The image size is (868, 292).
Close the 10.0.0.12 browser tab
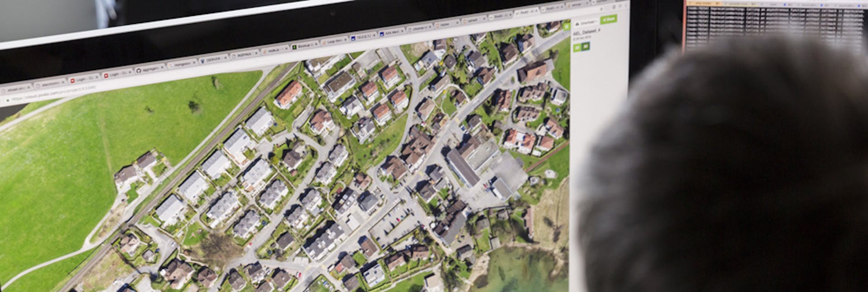374,35
